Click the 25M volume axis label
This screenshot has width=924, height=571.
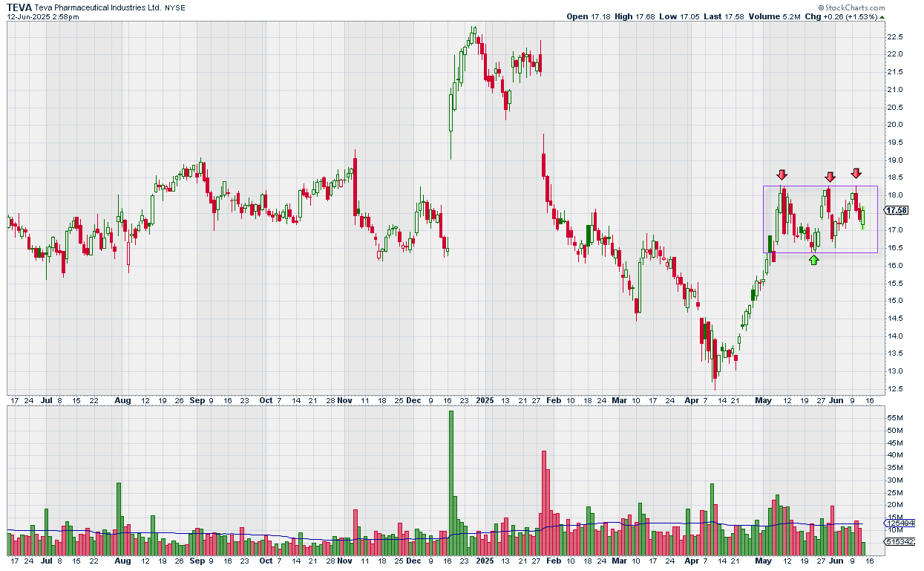pos(894,493)
